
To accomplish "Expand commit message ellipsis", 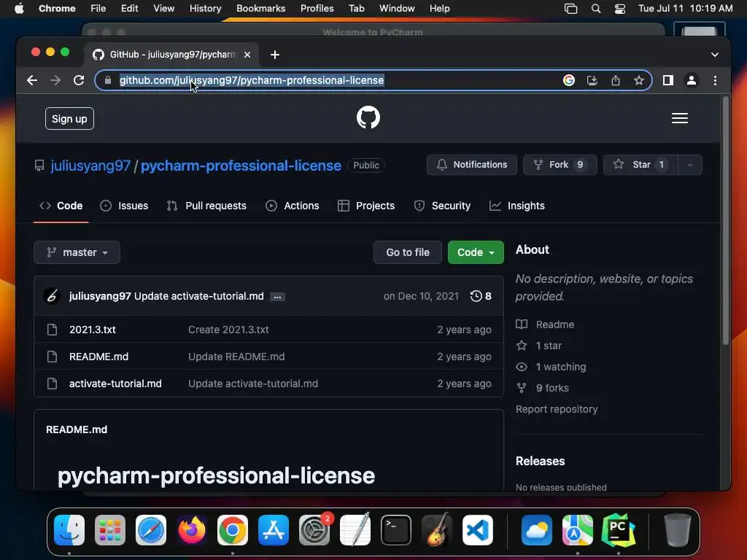I will click(x=277, y=297).
